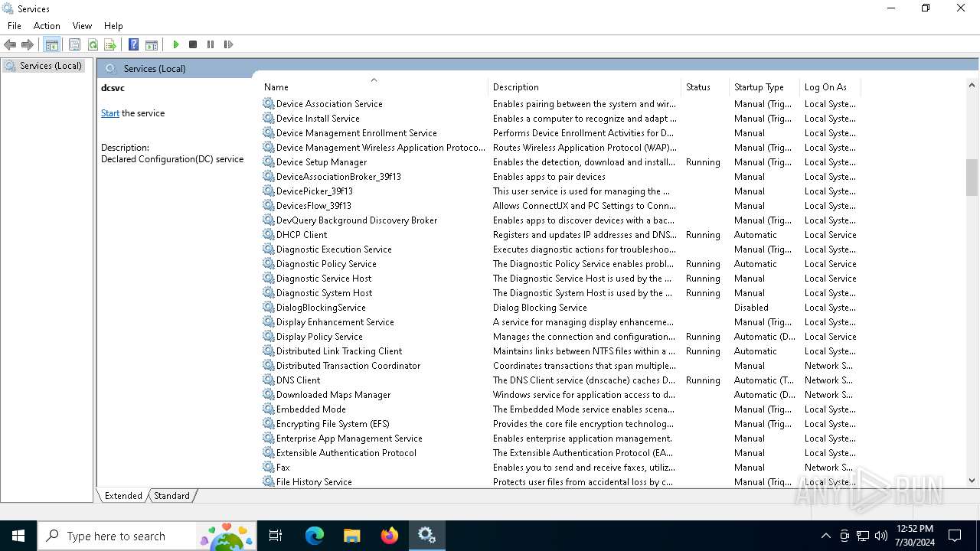
Task: Select Device Install Service row
Action: (560, 119)
